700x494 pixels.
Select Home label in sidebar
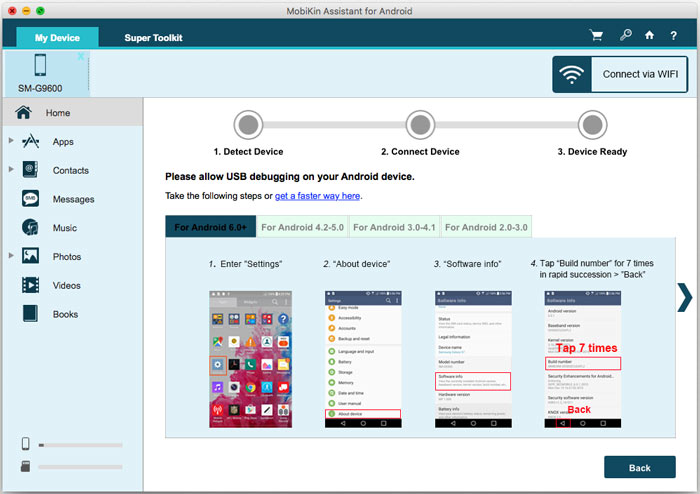[58, 113]
